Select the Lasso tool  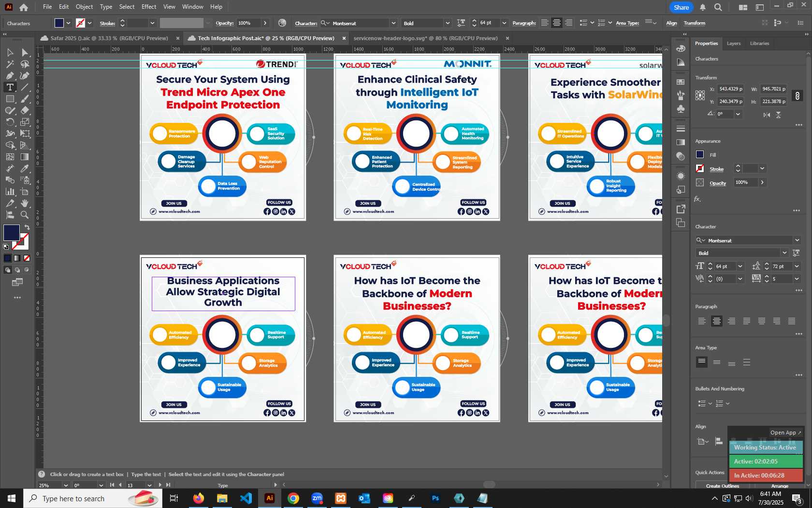pos(25,64)
